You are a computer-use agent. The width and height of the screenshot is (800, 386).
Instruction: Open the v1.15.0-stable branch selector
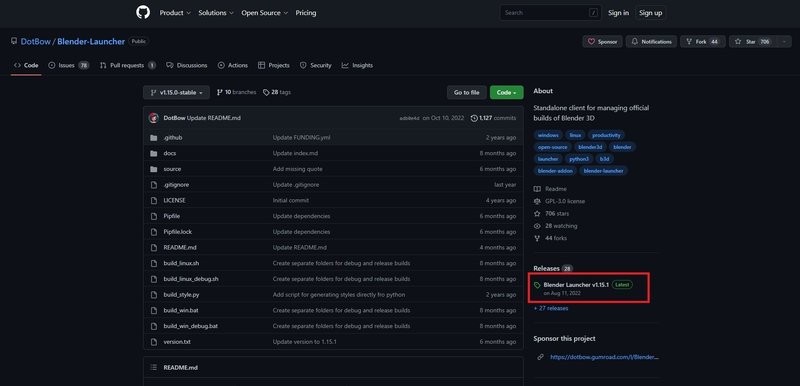(x=177, y=92)
